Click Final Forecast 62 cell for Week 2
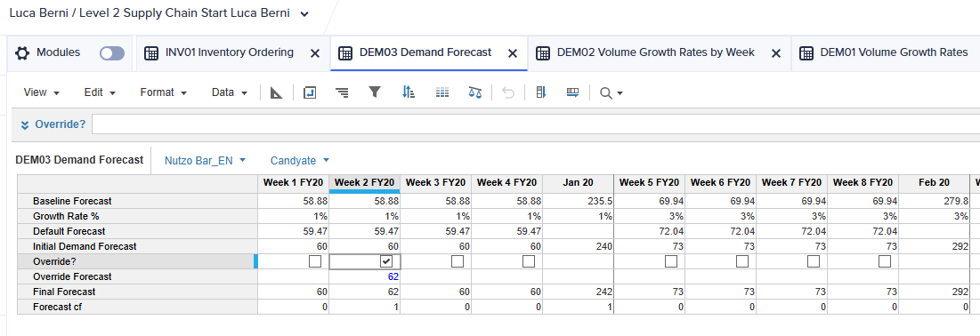This screenshot has width=980, height=336. tap(364, 292)
